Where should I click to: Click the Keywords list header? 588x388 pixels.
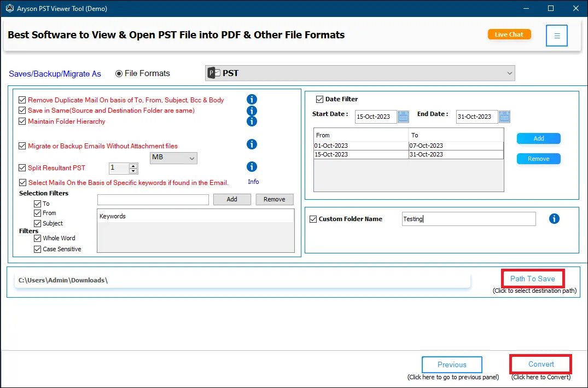195,216
